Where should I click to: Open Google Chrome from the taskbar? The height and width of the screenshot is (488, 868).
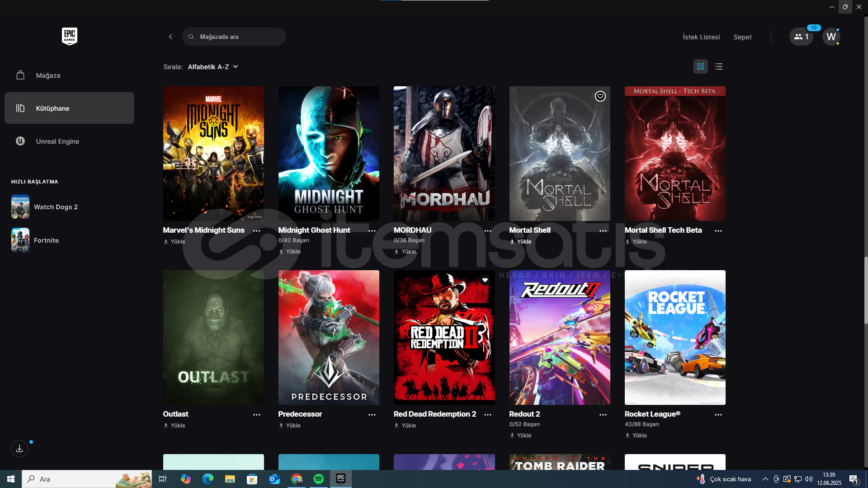297,479
